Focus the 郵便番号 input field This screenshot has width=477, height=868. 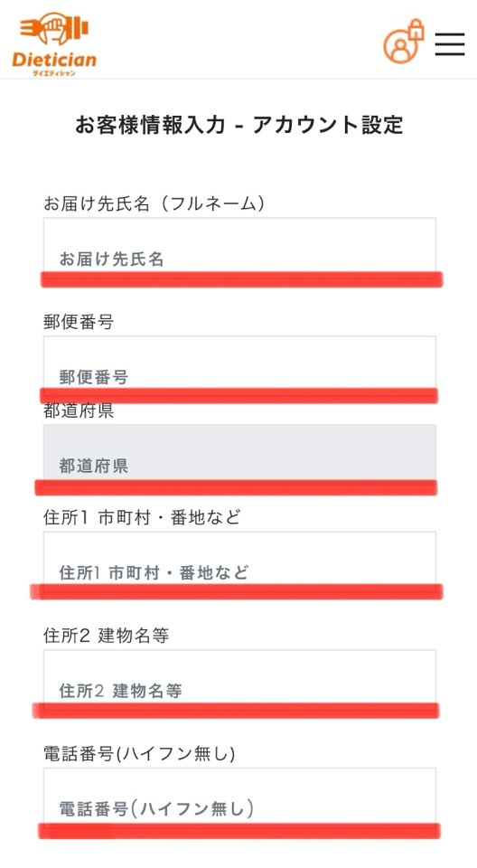point(239,363)
